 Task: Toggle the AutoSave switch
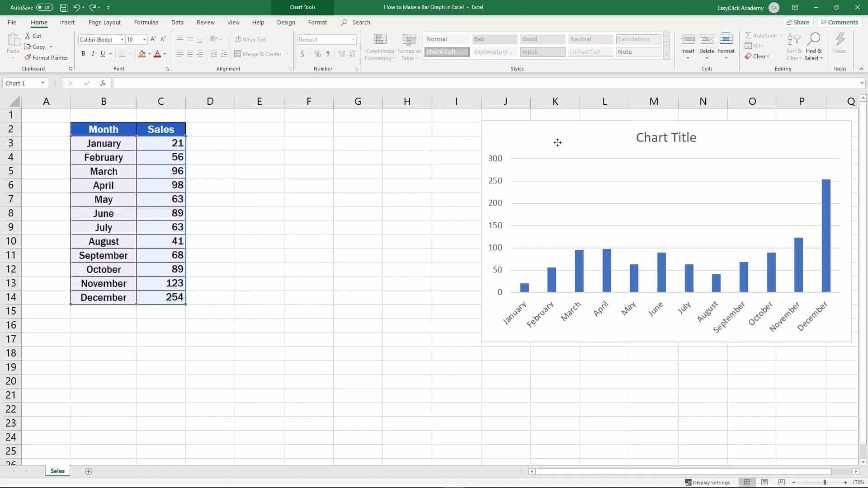(x=44, y=8)
